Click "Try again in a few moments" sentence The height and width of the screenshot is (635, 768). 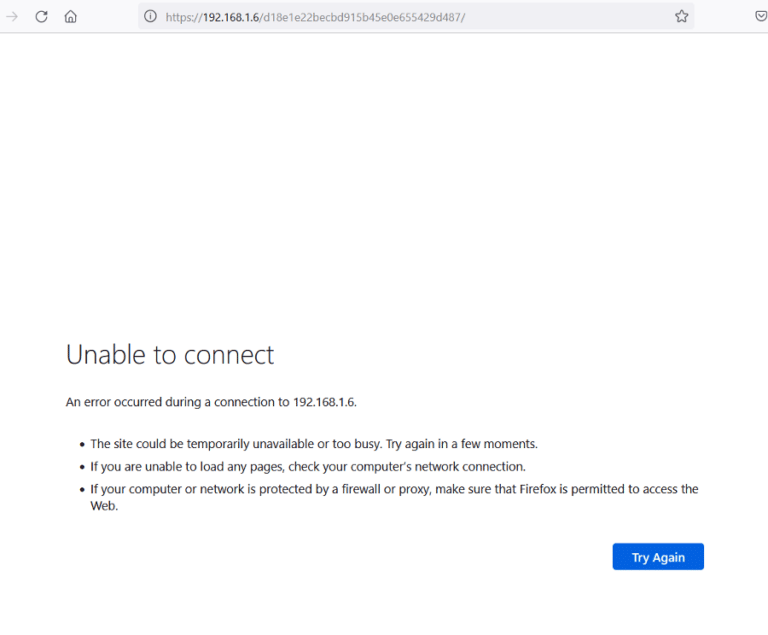coord(469,444)
